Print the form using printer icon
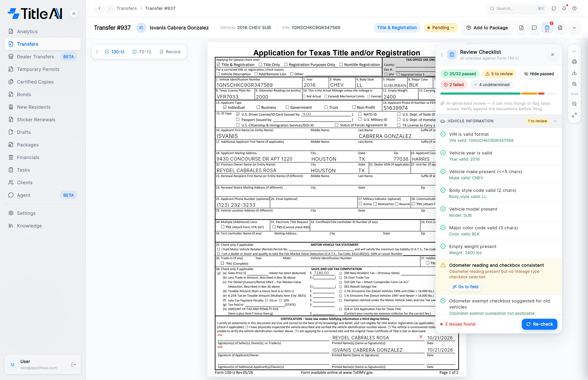 tap(574, 62)
